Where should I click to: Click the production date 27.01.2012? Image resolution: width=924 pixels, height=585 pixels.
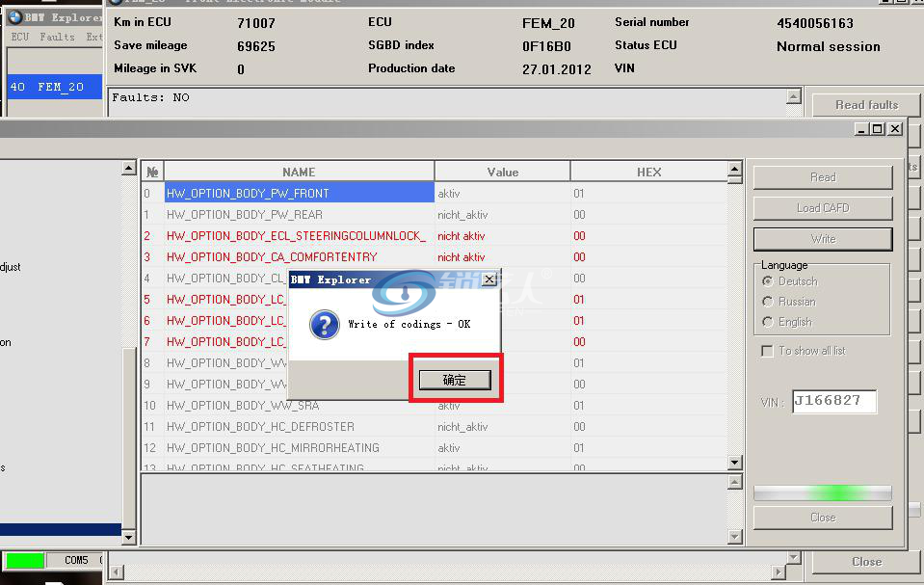pyautogui.click(x=556, y=69)
